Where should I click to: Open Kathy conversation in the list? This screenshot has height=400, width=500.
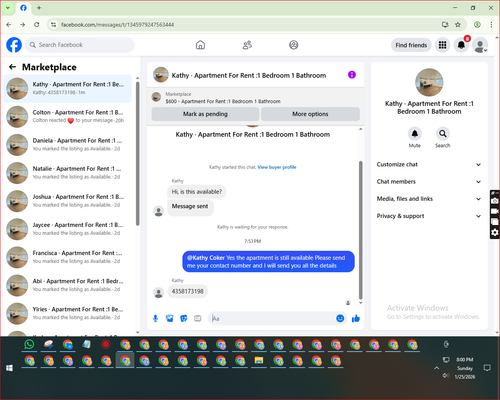(x=68, y=89)
